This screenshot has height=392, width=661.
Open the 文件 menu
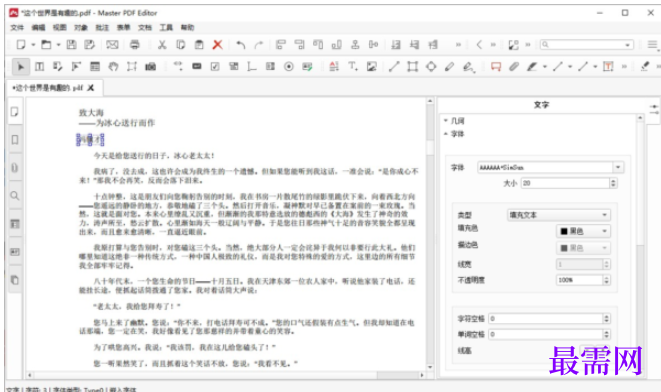click(17, 27)
